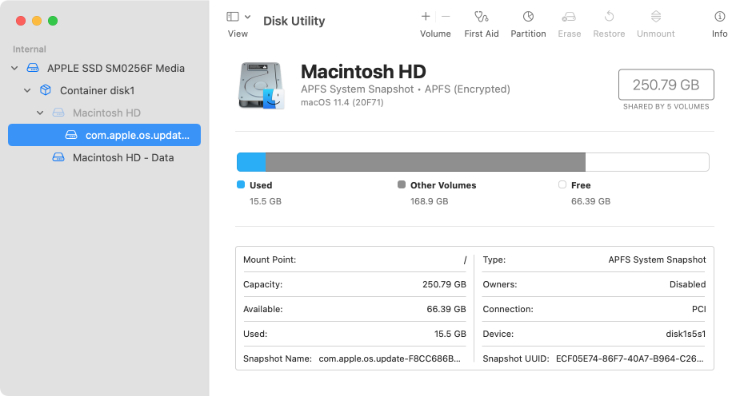Click the gray Other Volumes bar segment
The image size is (740, 396).
pyautogui.click(x=426, y=162)
